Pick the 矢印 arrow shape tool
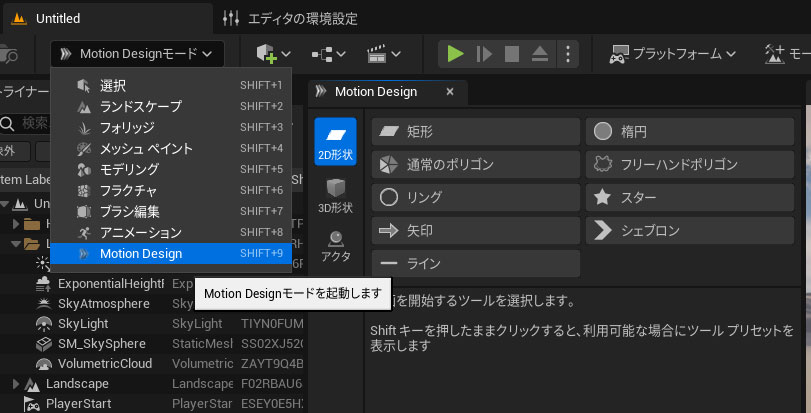The width and height of the screenshot is (811, 413). (x=476, y=231)
